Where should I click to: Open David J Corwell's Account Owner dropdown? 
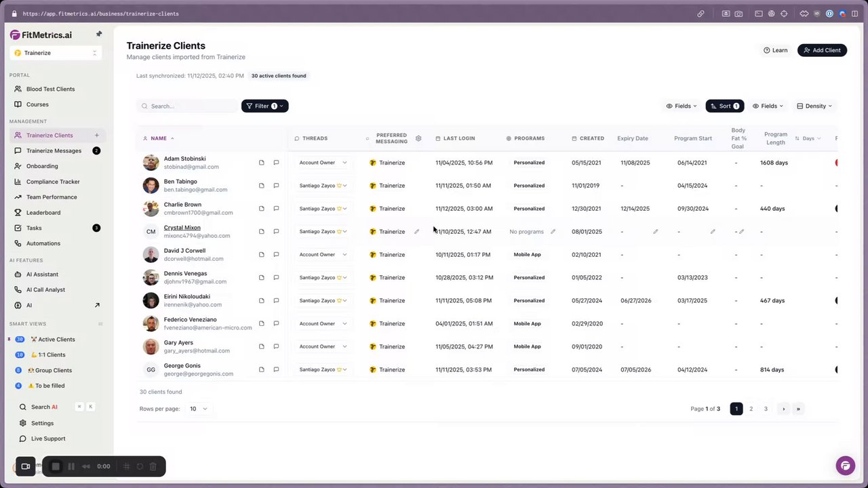point(323,255)
